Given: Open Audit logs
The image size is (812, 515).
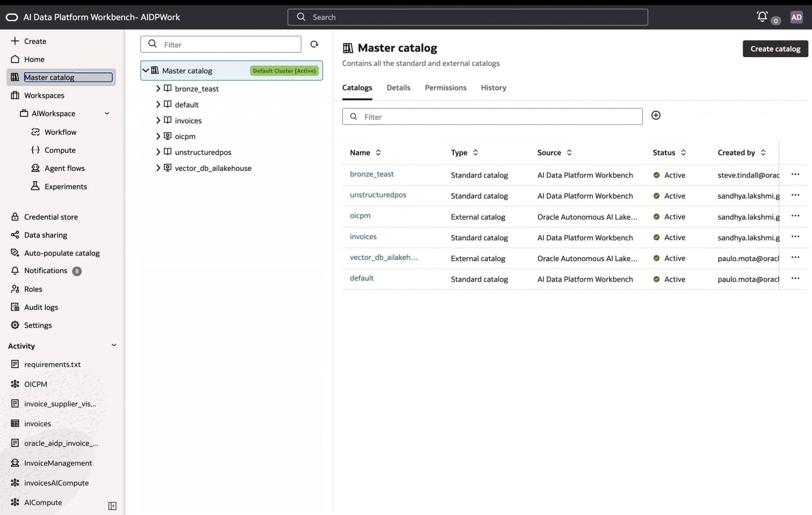Looking at the screenshot, I should pyautogui.click(x=41, y=307).
